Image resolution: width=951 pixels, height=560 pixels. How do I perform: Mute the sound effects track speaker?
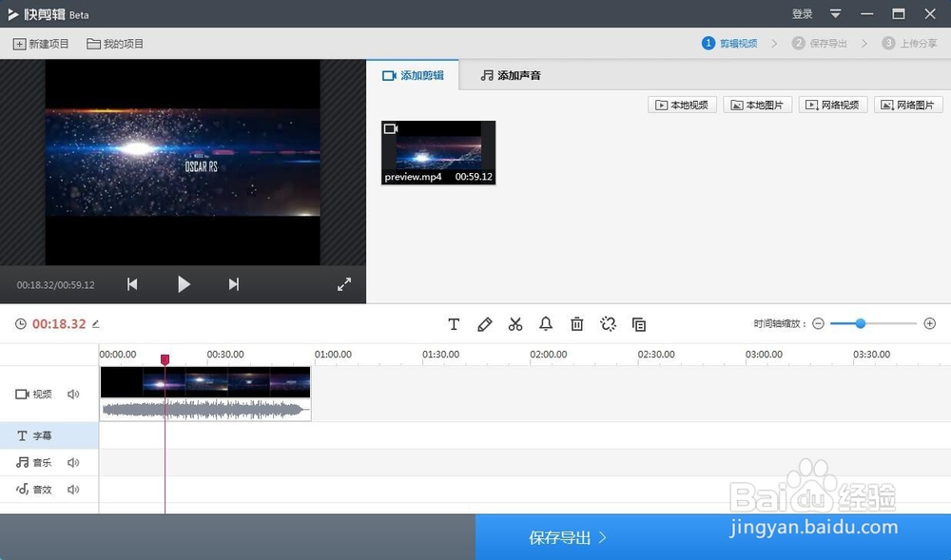pyautogui.click(x=73, y=490)
